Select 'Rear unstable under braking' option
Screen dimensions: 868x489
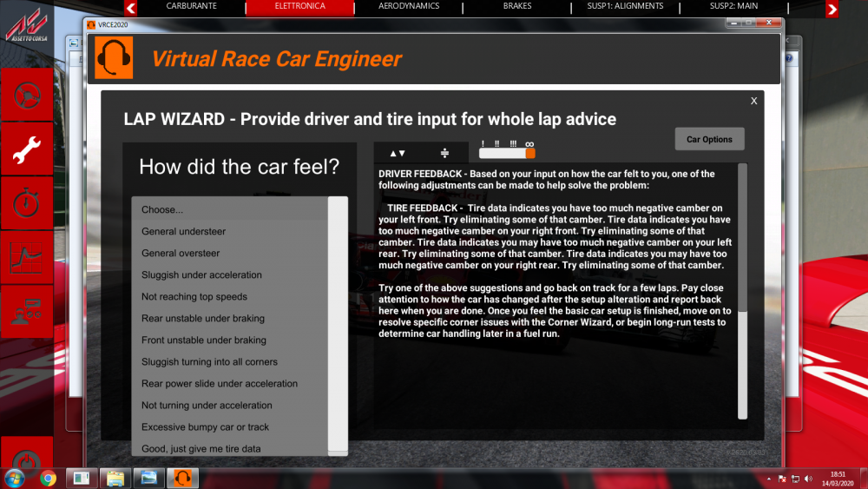pos(230,319)
